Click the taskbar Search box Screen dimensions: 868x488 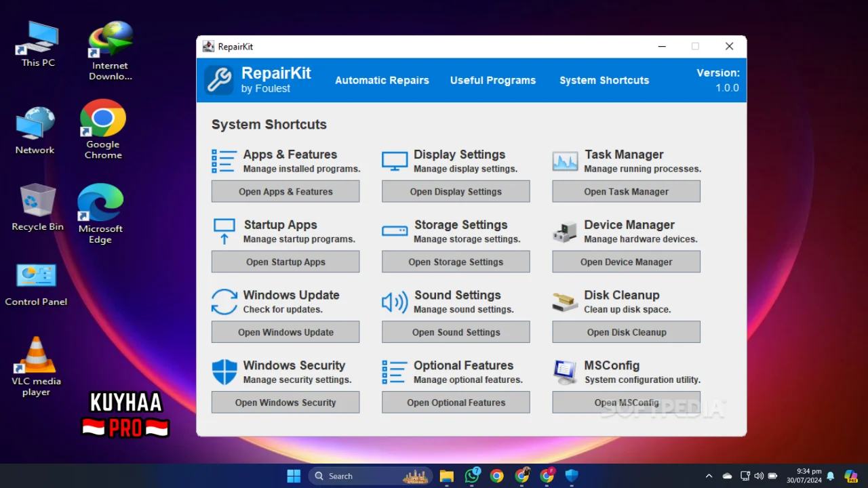pos(371,476)
